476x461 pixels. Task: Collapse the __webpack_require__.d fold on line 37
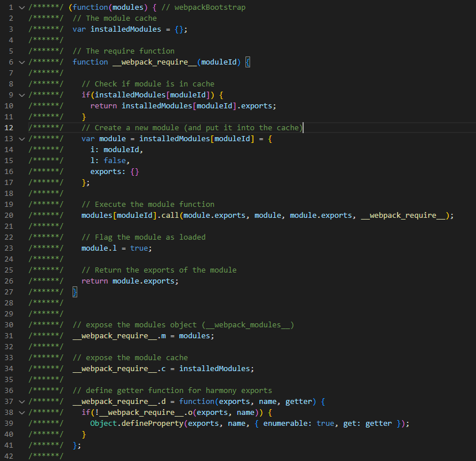[22, 402]
